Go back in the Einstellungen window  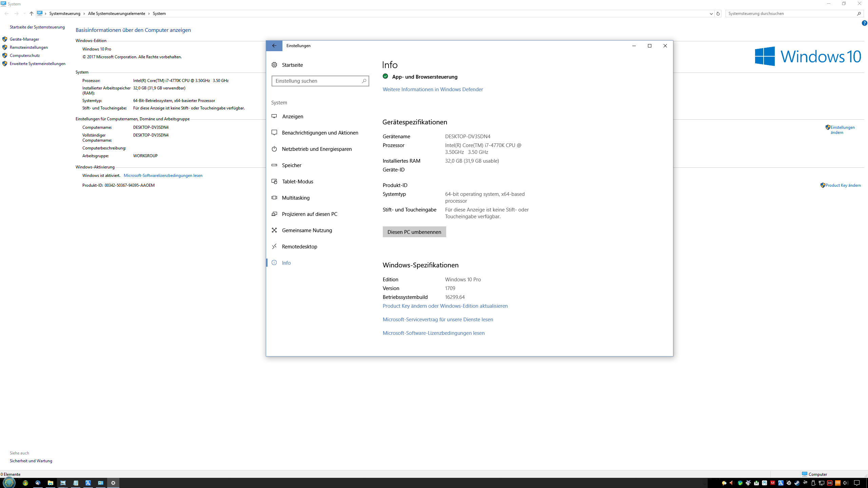coord(274,46)
